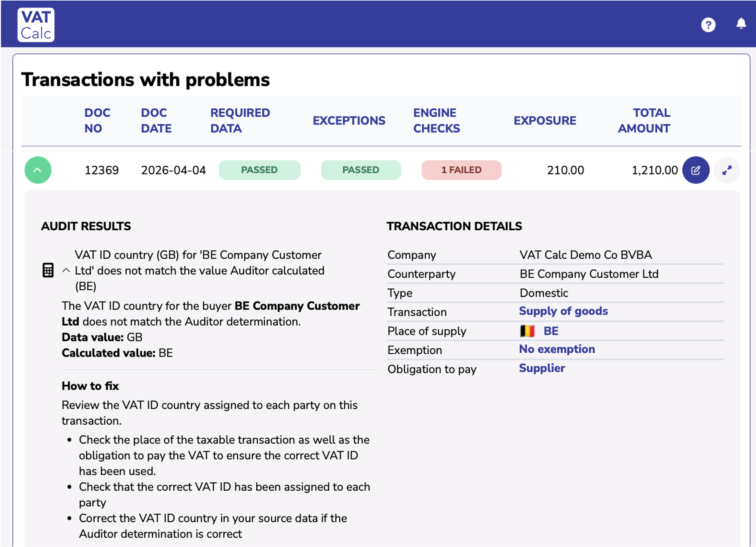This screenshot has height=547, width=756.
Task: Collapse row 12369 with green chevron
Action: click(38, 170)
